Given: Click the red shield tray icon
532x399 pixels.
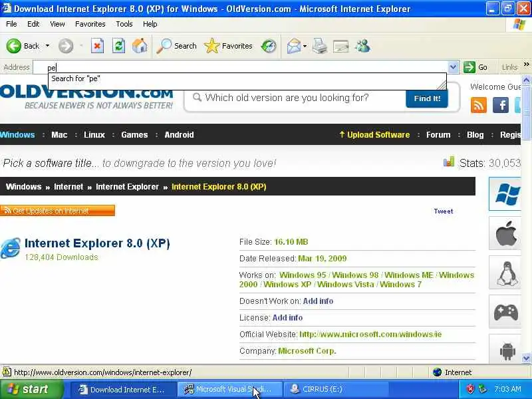Looking at the screenshot, I should click(x=470, y=389).
